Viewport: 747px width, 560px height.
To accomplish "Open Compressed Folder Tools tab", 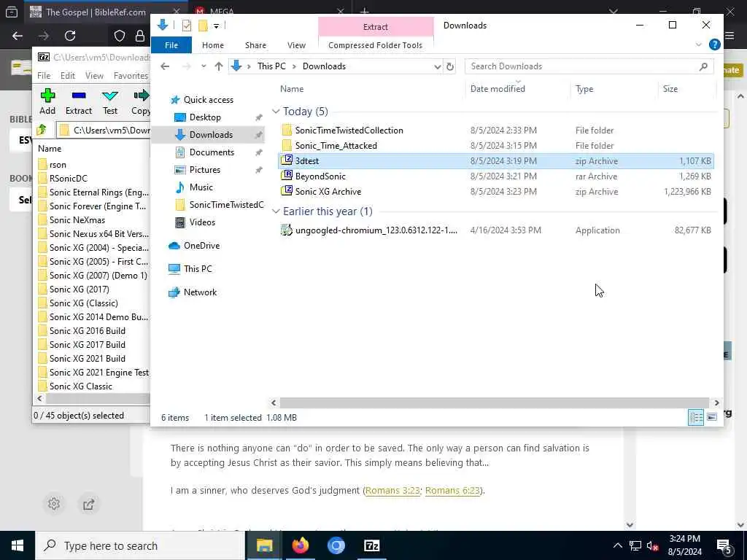I will tap(376, 45).
